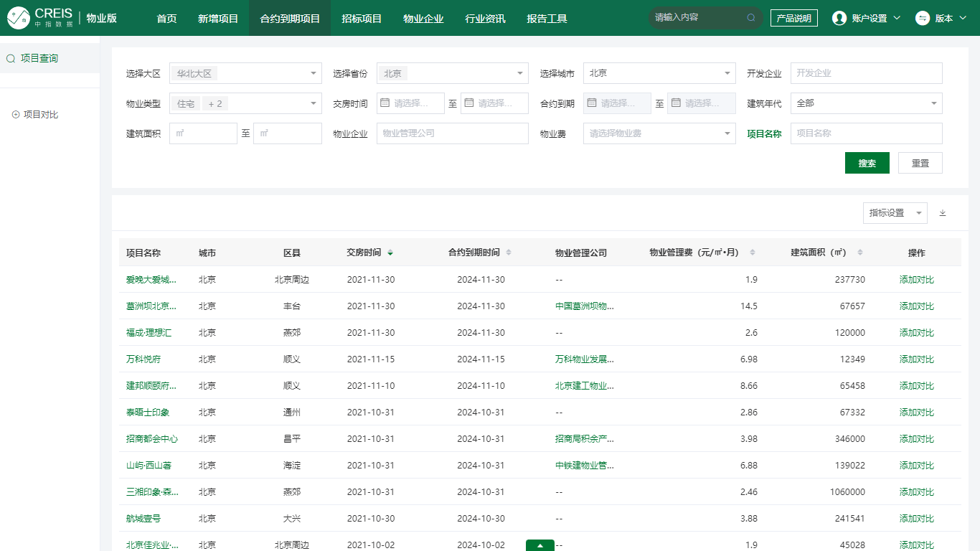Open the 项目对比 plus icon in sidebar

16,115
